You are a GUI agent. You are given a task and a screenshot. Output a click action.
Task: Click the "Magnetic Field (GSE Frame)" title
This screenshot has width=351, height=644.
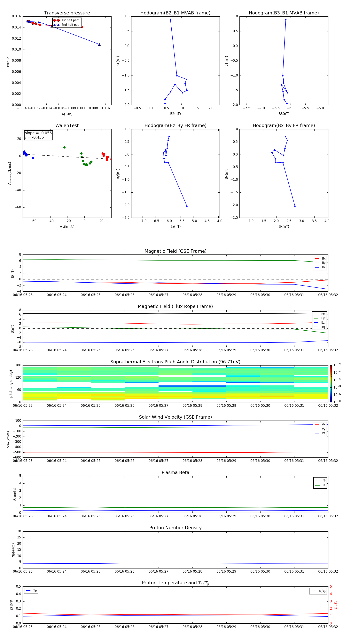click(175, 251)
